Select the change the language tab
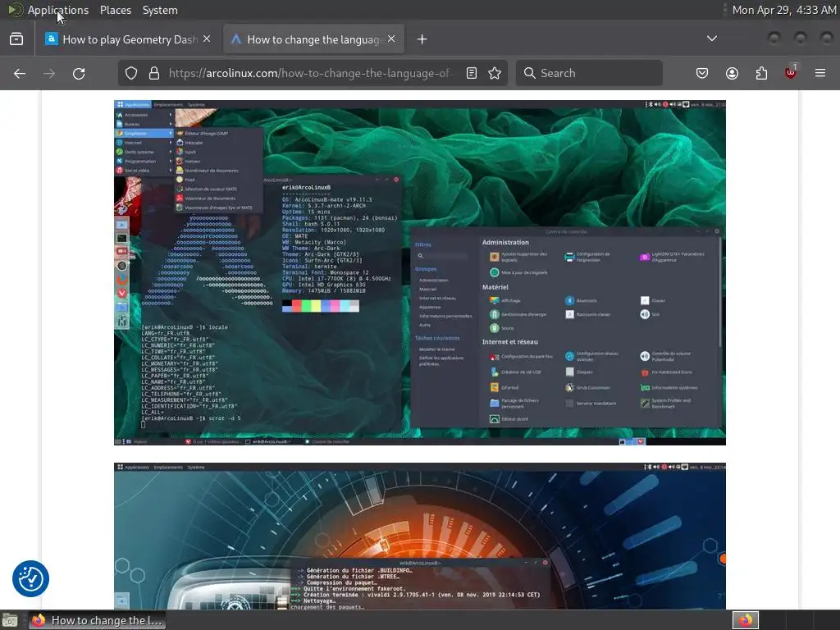840x630 pixels. 313,39
